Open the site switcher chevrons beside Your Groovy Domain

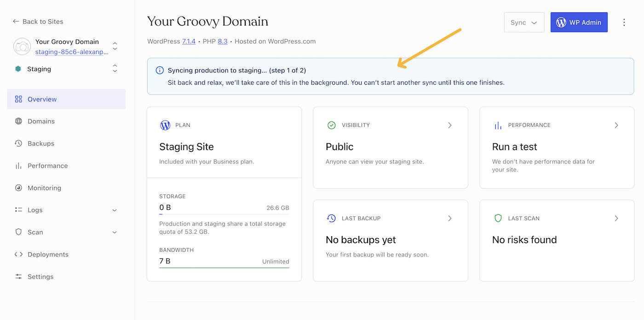point(115,47)
